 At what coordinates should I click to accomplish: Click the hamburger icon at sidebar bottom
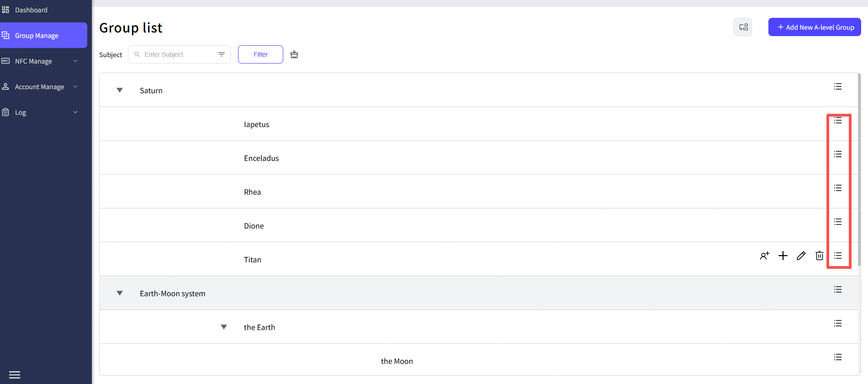[x=15, y=375]
